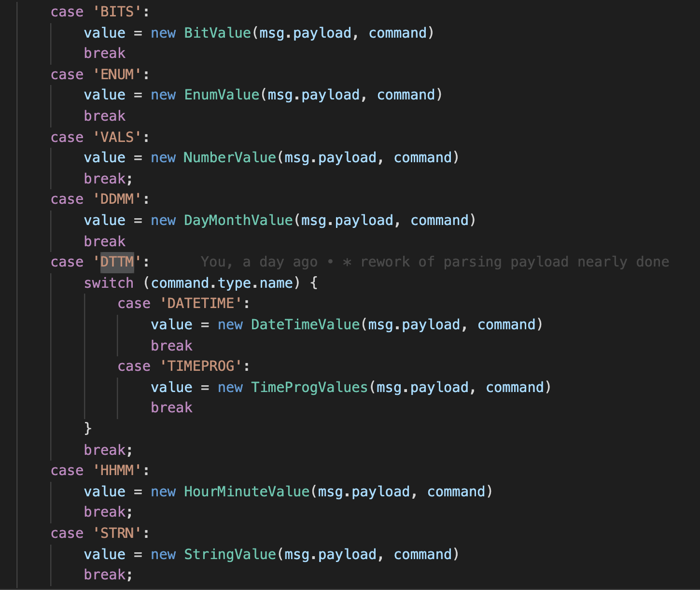Select the highlighted 'DTTM' case label
Image resolution: width=700 pixels, height=590 pixels.
click(116, 262)
